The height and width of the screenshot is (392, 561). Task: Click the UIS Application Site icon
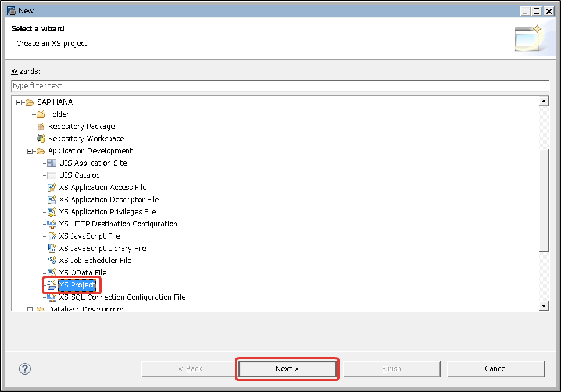pyautogui.click(x=52, y=163)
